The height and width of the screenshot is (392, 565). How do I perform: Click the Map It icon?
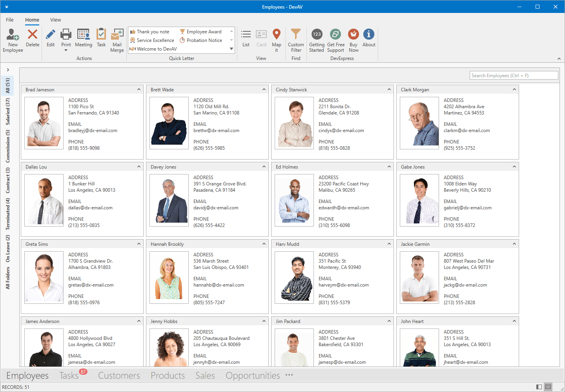click(x=277, y=39)
